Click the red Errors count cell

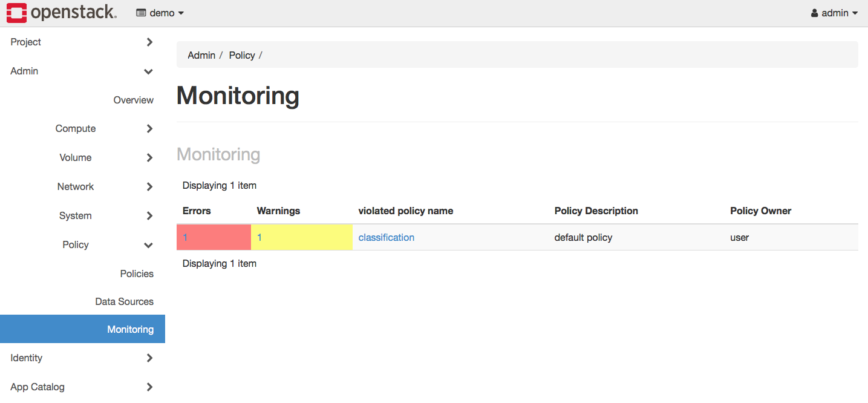click(x=214, y=237)
